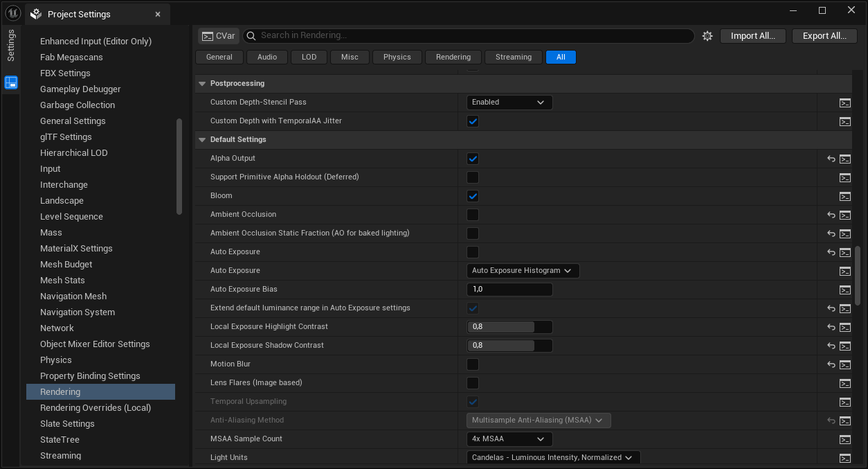Select the All filter tab
The height and width of the screenshot is (469, 868).
(x=561, y=57)
